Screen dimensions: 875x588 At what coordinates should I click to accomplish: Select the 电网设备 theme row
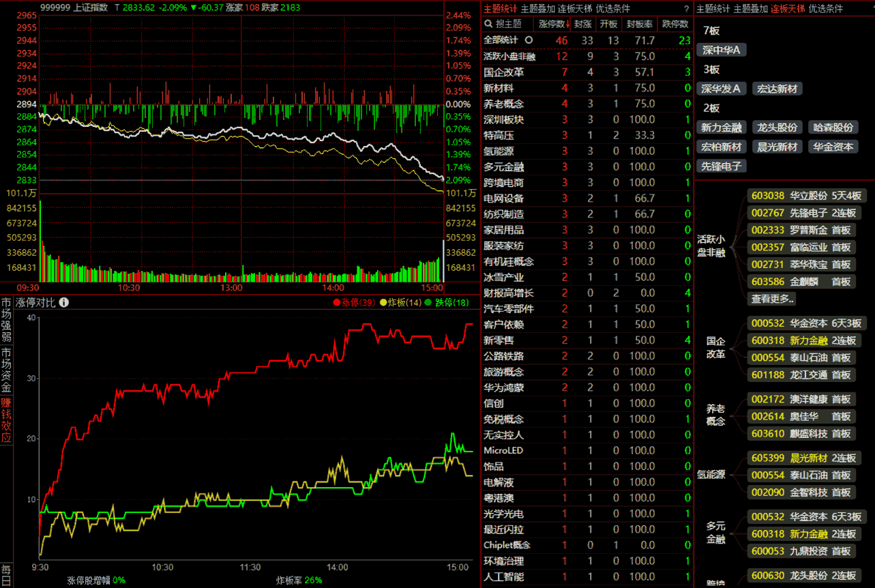pyautogui.click(x=587, y=199)
